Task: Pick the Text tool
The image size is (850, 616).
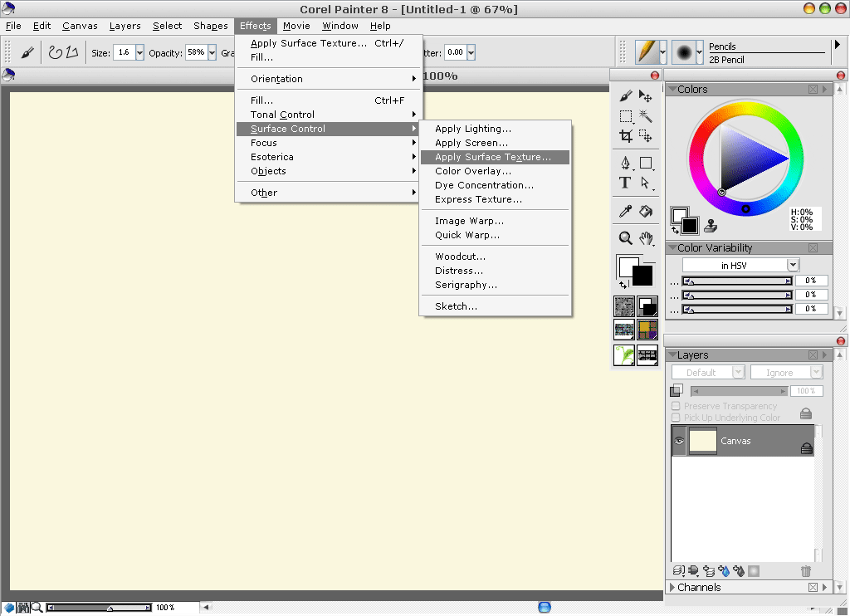Action: click(x=625, y=183)
